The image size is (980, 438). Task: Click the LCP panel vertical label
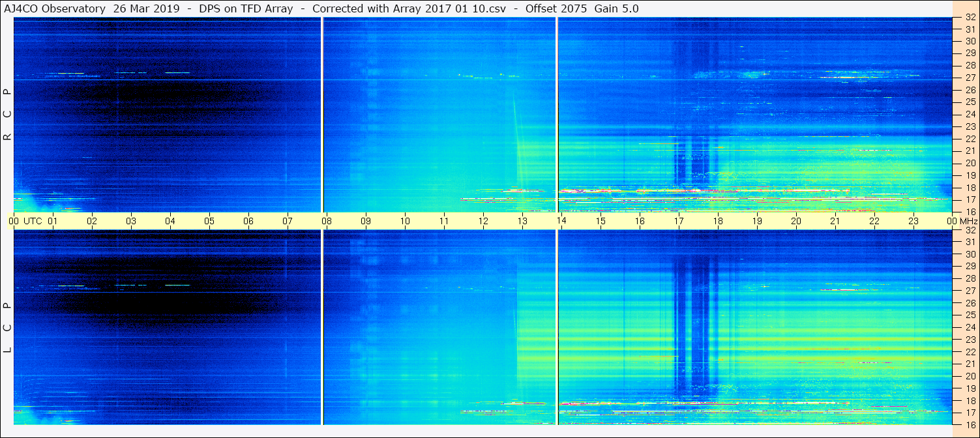tap(7, 328)
